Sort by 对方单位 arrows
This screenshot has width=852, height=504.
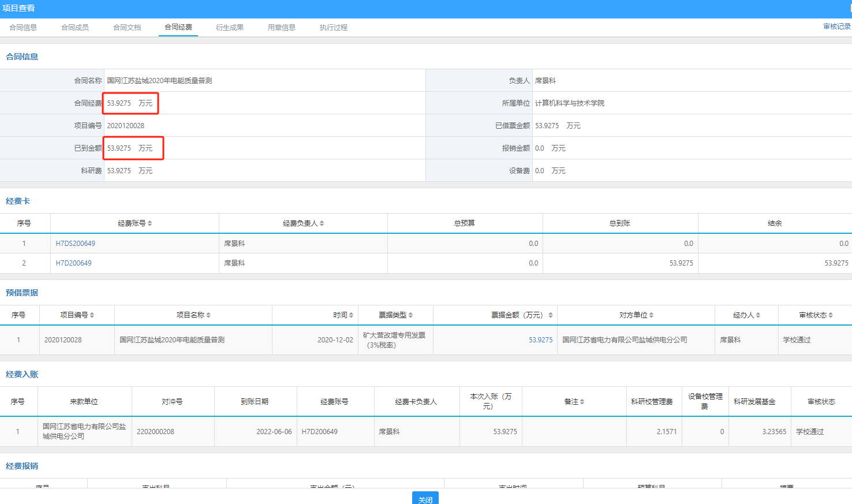pyautogui.click(x=651, y=315)
